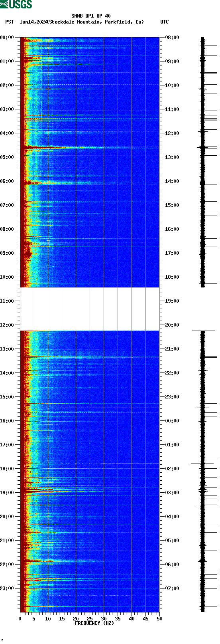This screenshot has width=220, height=644.
Task: Click the 10:00 label on PST axis
Action: [x=7, y=277]
